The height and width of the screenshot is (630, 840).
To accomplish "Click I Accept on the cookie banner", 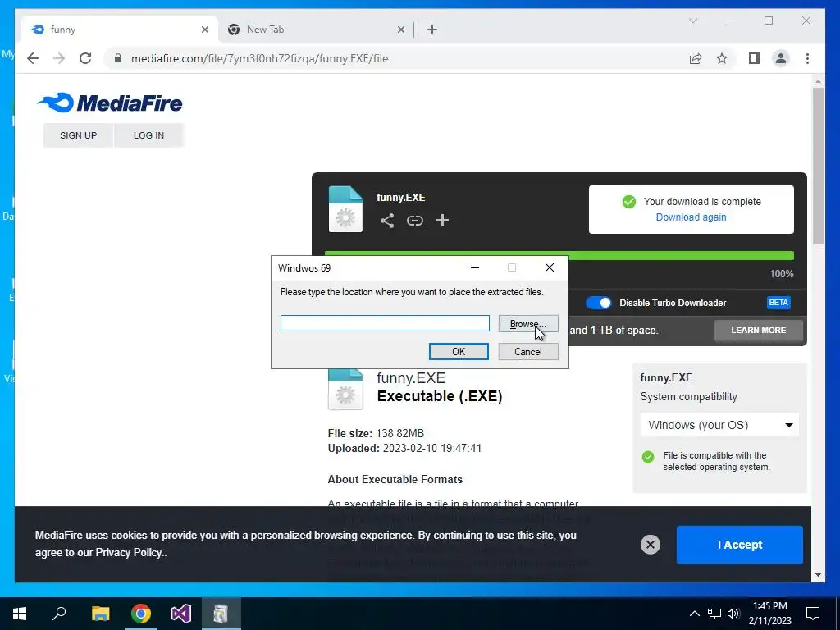I will coord(739,545).
